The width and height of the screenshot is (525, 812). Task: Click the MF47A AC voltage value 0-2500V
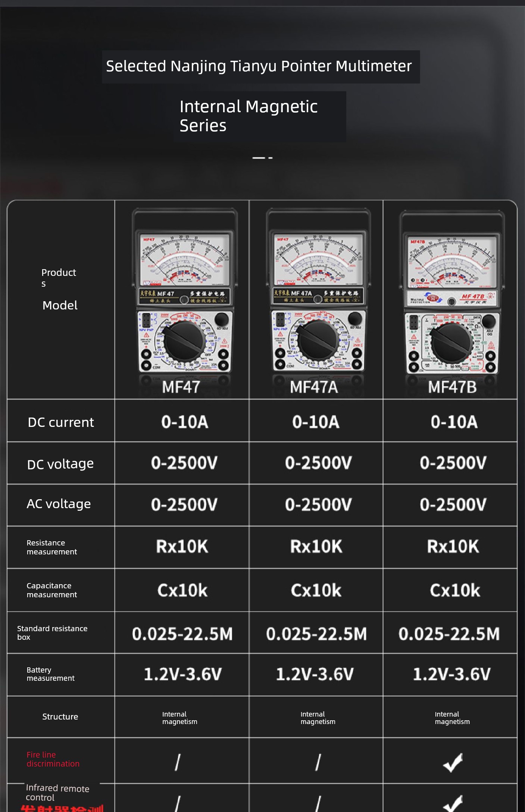[318, 504]
